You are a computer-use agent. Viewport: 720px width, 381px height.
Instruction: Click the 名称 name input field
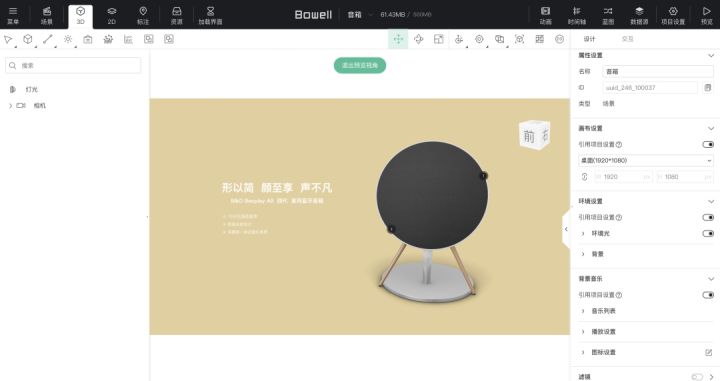coord(658,72)
